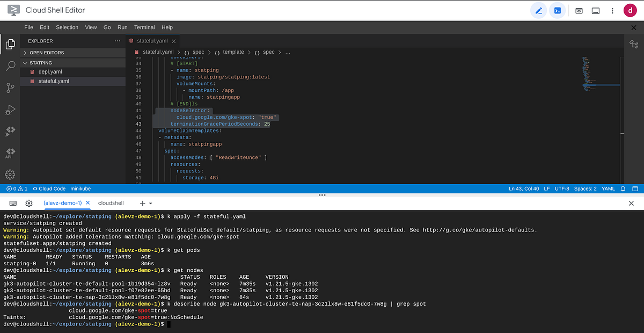The image size is (644, 333).
Task: Open the Terminal menu
Action: pyautogui.click(x=144, y=27)
